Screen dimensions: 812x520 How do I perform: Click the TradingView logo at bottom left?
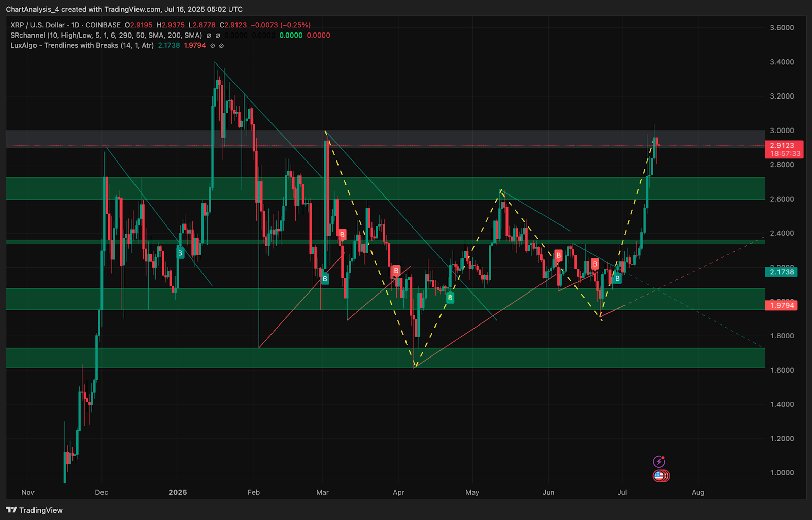tap(35, 510)
